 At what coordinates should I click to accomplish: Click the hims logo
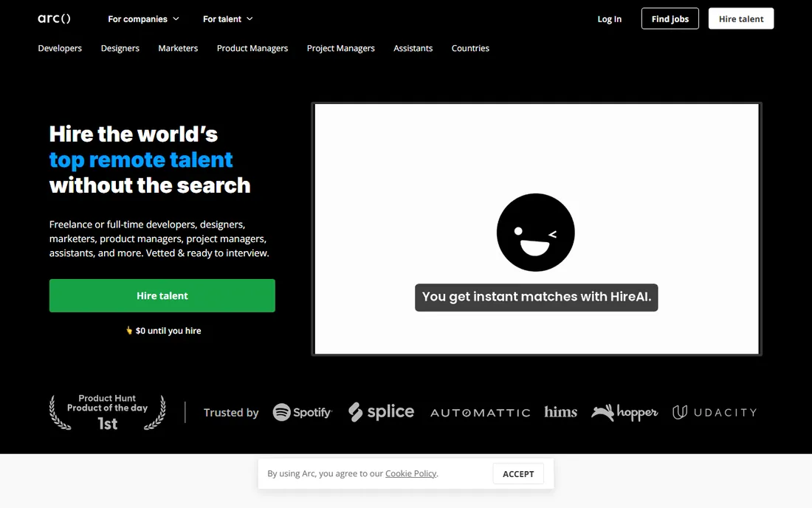[x=560, y=412]
